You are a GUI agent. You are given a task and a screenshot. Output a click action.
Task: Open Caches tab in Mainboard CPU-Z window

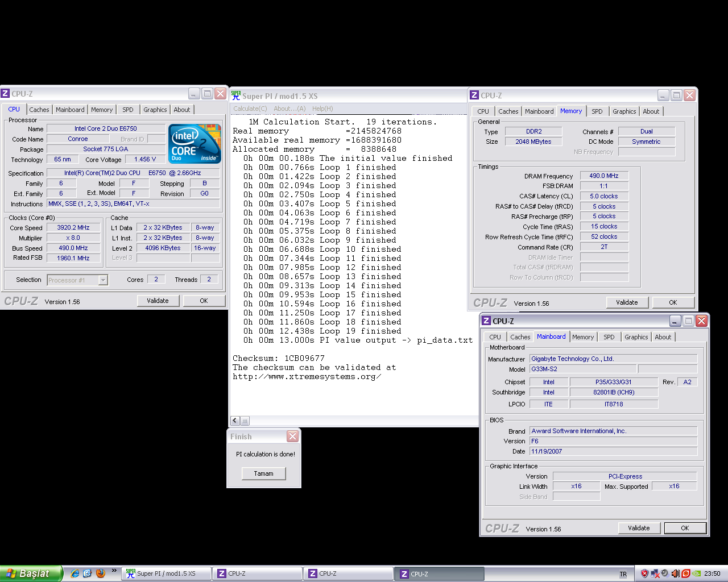(x=520, y=337)
